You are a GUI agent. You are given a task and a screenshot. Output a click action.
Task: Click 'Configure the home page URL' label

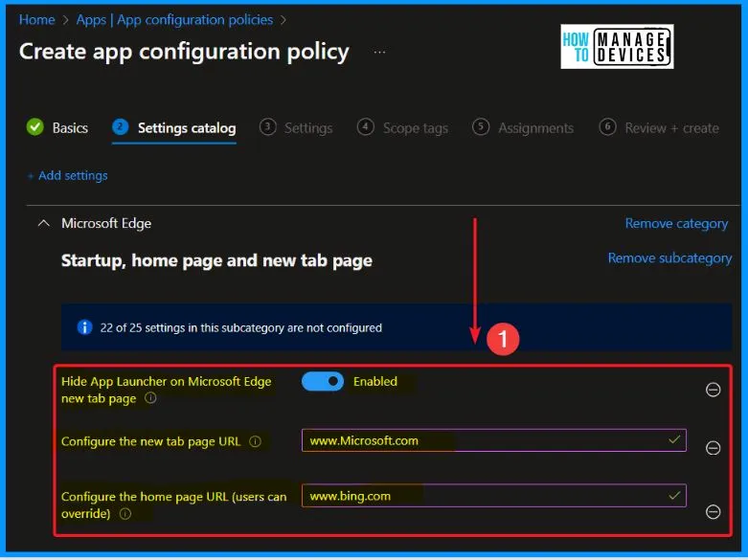pyautogui.click(x=173, y=504)
